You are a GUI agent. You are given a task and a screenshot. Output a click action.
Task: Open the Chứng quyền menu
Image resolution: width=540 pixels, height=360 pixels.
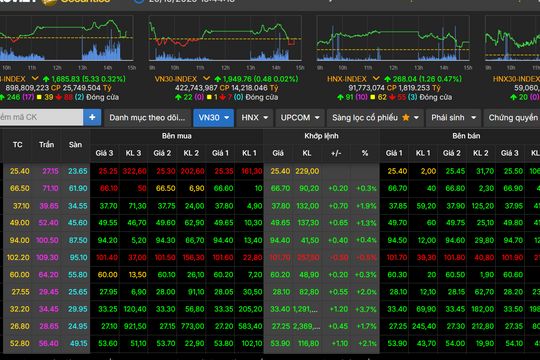(512, 118)
